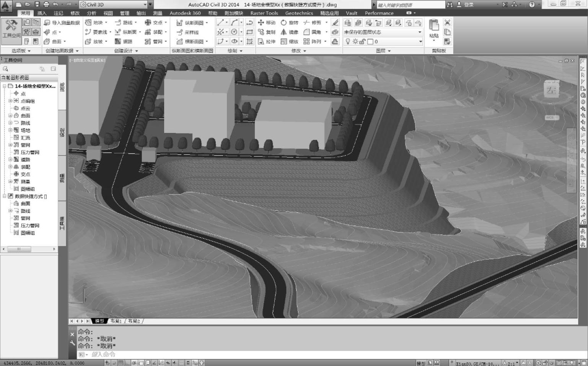Click the 采样线 sample lines button
The height and width of the screenshot is (366, 588).
click(x=187, y=32)
